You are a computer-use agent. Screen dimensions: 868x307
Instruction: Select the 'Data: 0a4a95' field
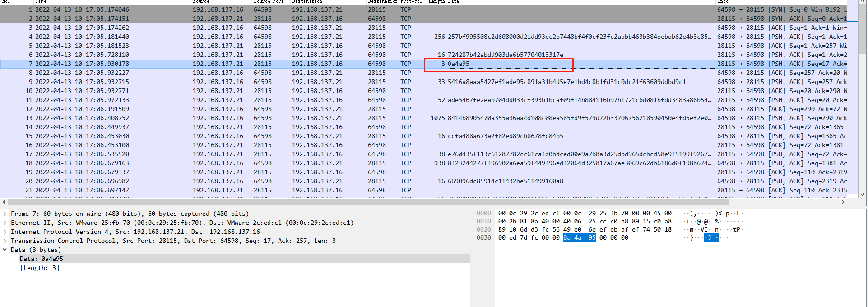point(244,259)
